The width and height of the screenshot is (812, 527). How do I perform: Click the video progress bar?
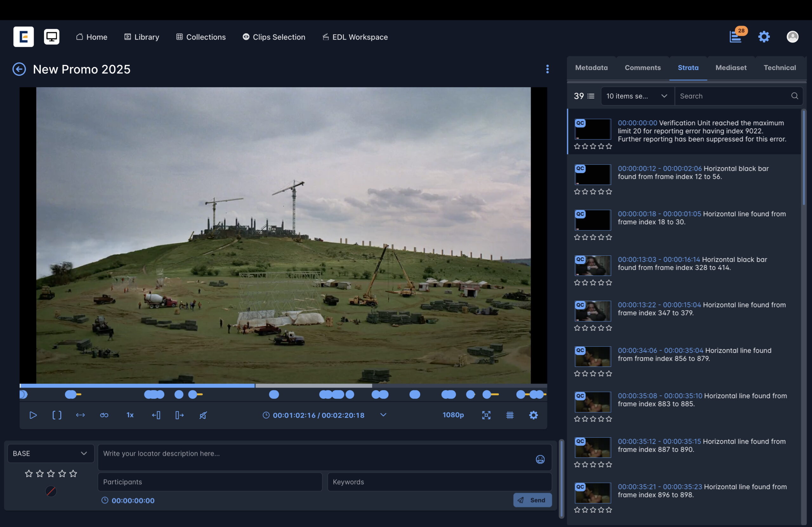tap(283, 386)
